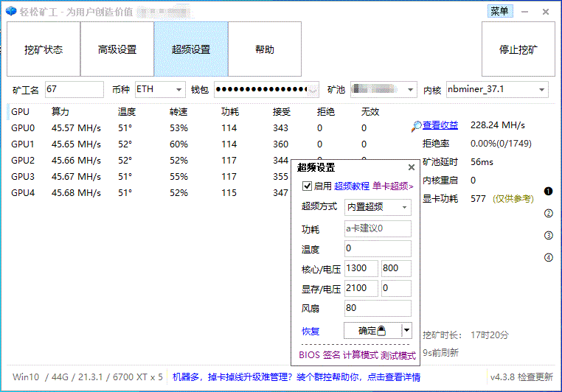
Task: Close the 超频设置 popup panel
Action: [412, 168]
